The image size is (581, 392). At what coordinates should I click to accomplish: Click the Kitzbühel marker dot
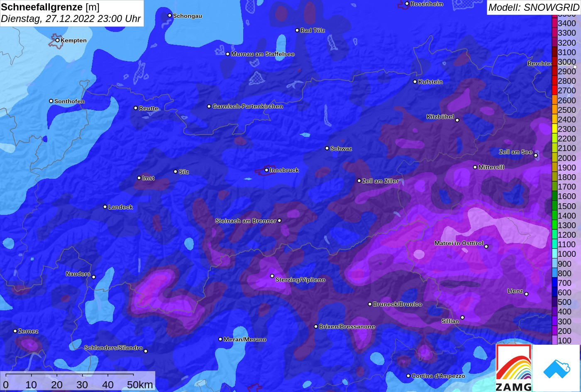point(457,120)
